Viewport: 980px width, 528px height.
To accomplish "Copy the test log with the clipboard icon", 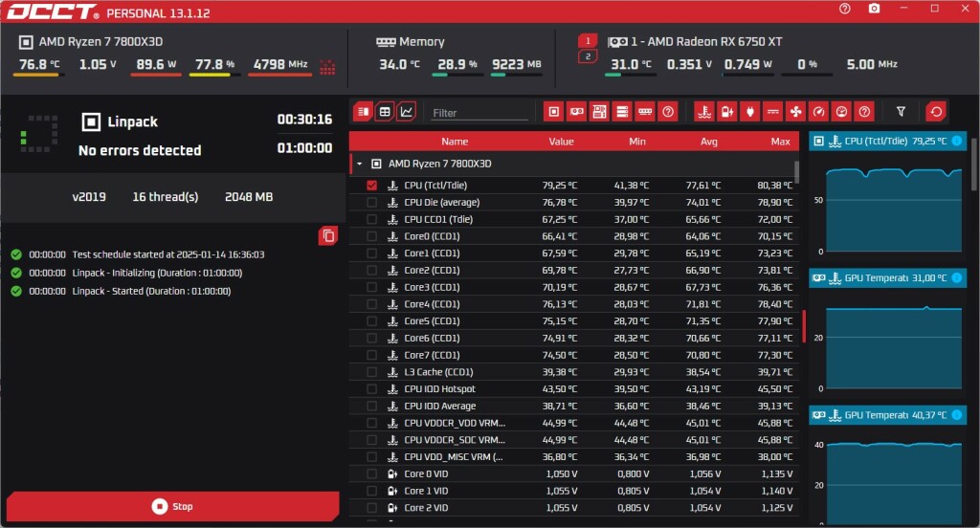I will coord(328,235).
